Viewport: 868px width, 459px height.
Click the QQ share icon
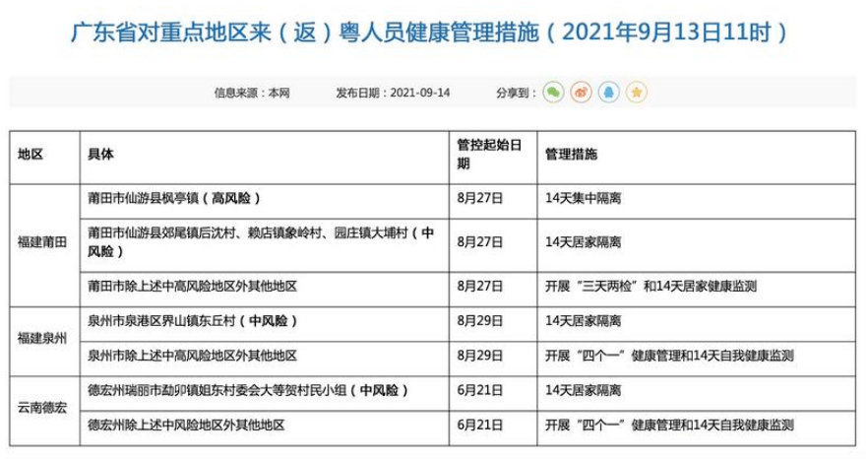coord(609,93)
